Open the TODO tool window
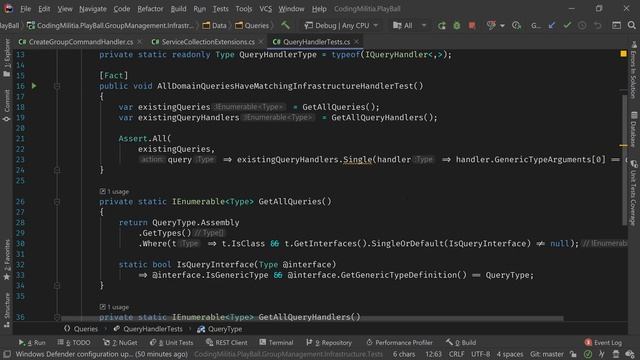640x360 pixels. click(74, 342)
